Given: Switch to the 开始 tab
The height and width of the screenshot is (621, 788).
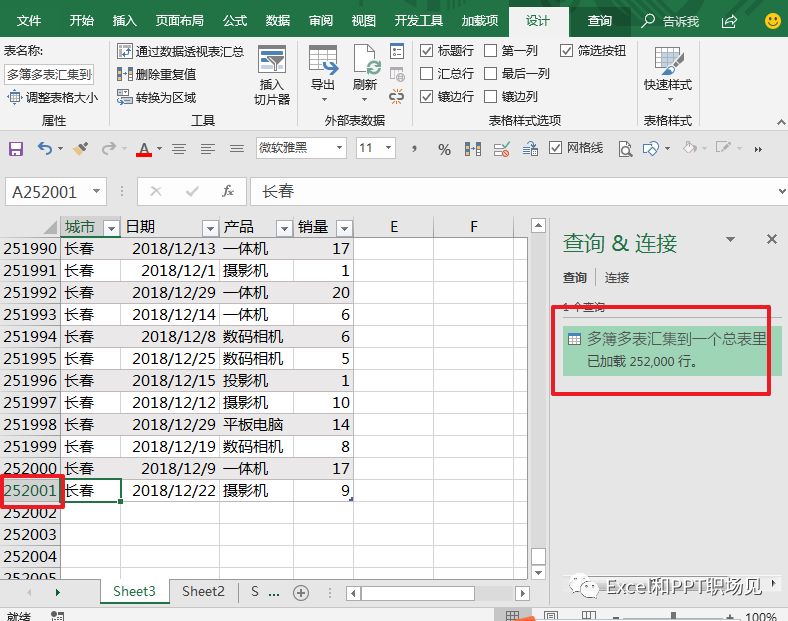Looking at the screenshot, I should click(81, 21).
